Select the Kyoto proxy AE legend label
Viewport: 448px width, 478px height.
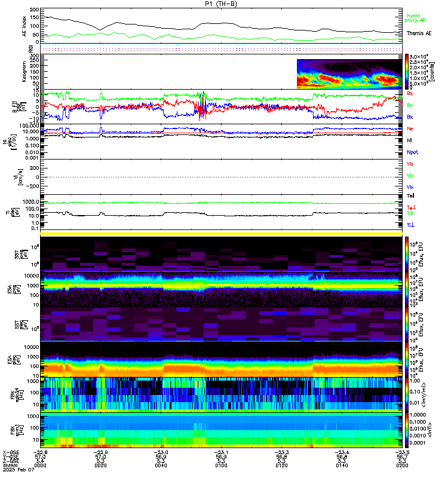click(x=415, y=18)
